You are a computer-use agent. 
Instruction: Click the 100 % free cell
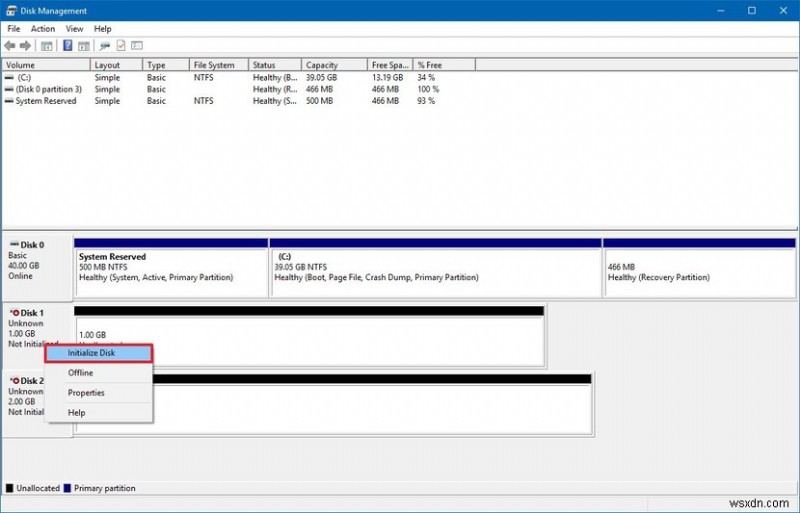[x=428, y=89]
